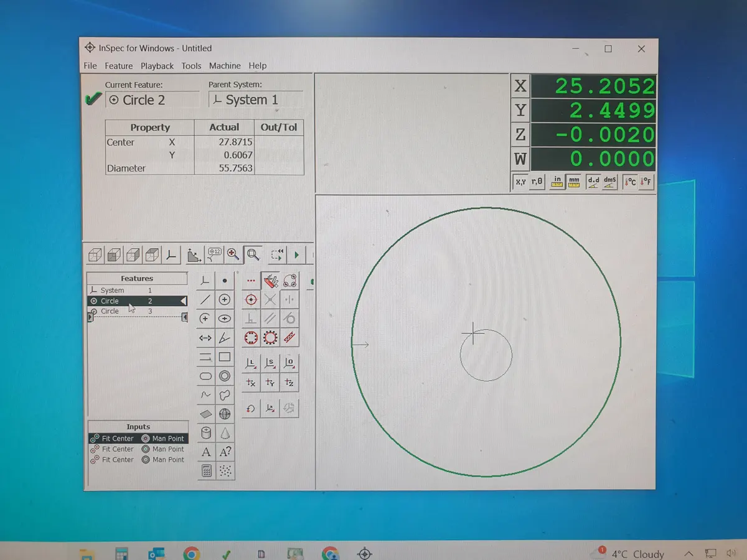Open the Feature menu

pyautogui.click(x=118, y=66)
